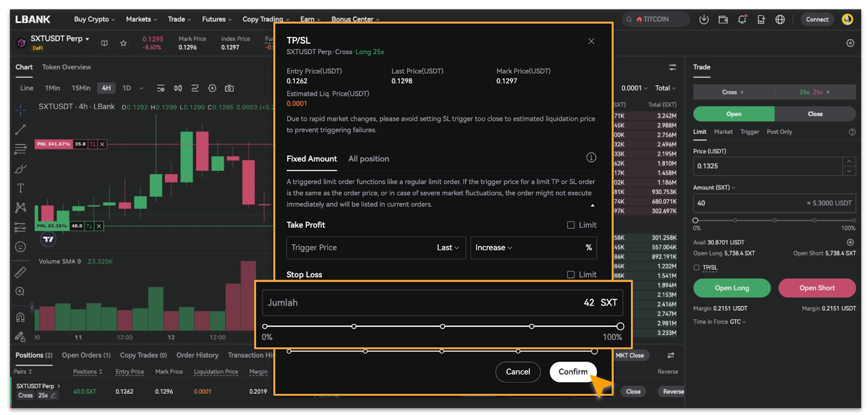Switch to the All position tab
The height and width of the screenshot is (415, 868).
coord(368,159)
